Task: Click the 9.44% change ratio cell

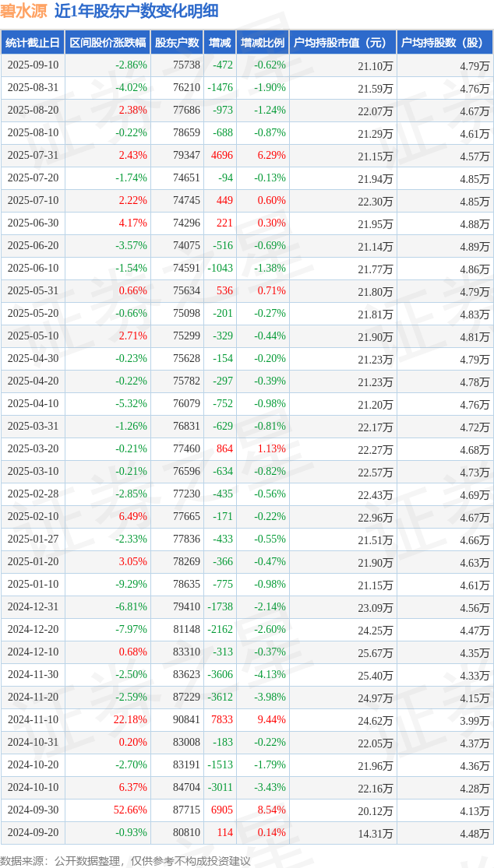Action: click(271, 720)
